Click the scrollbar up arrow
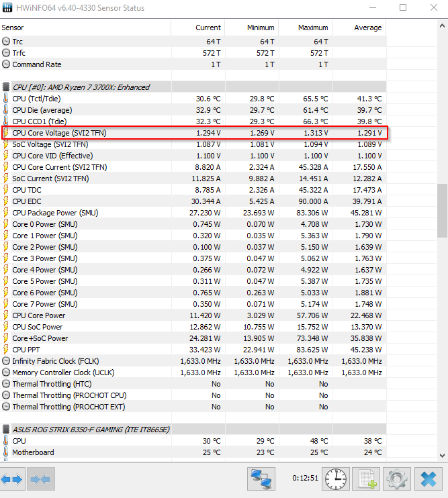This screenshot has height=498, width=448. [x=442, y=26]
